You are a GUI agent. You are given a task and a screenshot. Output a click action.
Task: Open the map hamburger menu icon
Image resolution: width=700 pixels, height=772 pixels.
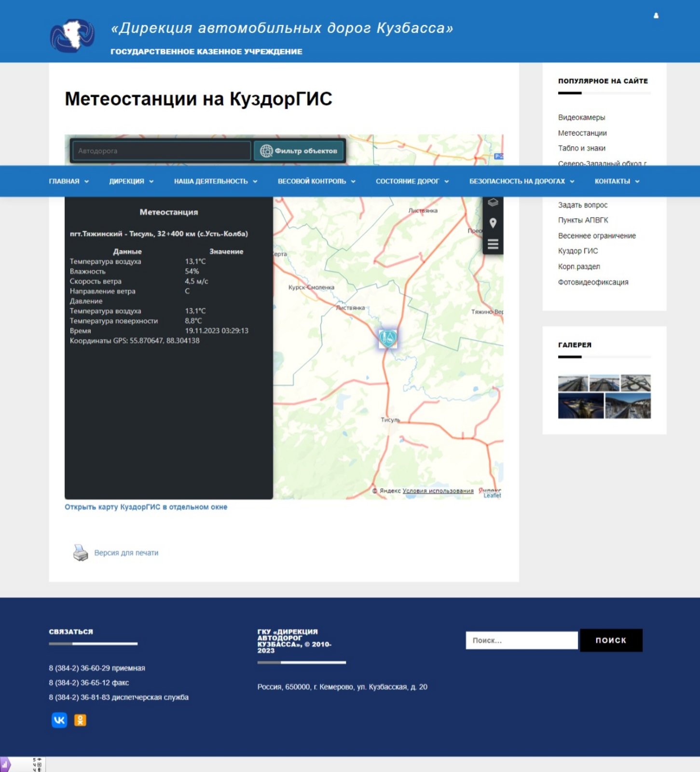pos(493,244)
